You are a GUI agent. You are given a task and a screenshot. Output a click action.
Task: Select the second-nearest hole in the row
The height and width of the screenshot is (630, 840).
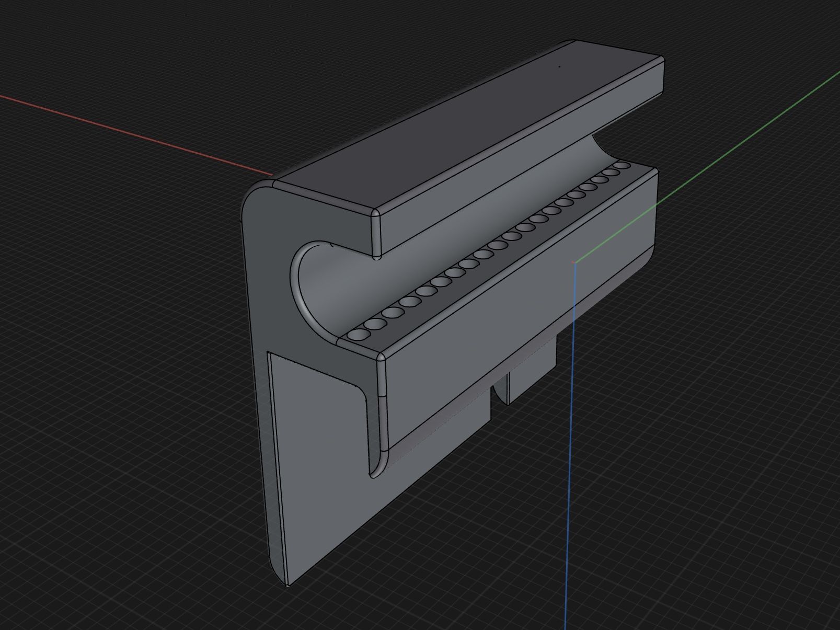tap(375, 324)
